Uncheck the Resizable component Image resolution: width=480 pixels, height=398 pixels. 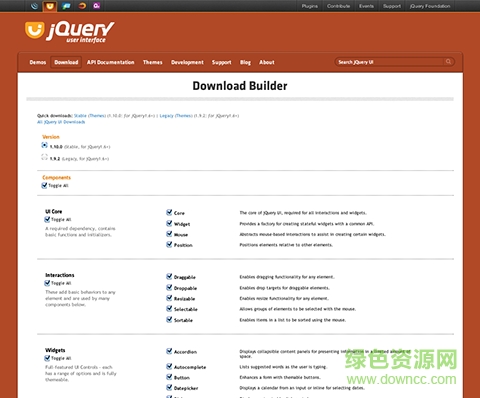[x=169, y=298]
